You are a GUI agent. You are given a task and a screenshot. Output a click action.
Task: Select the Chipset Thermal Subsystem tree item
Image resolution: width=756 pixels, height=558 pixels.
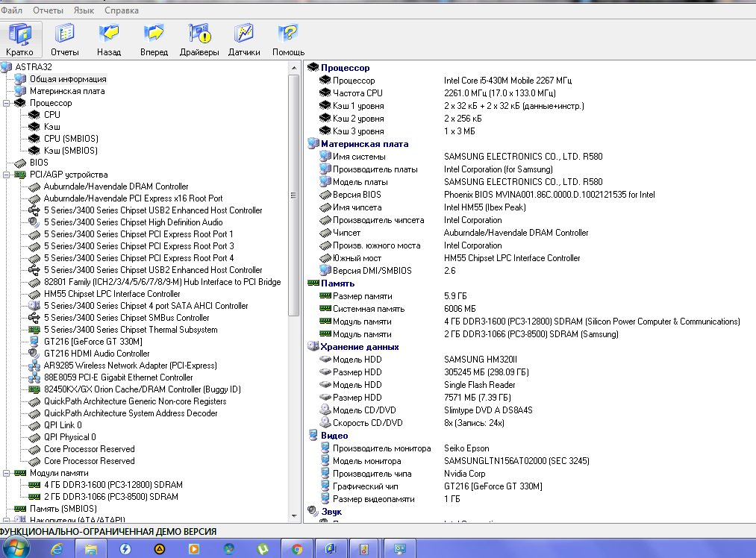(131, 330)
